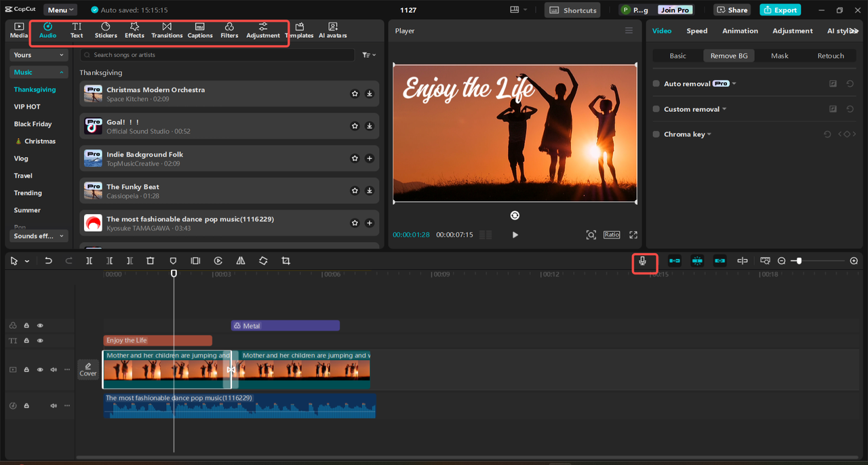The width and height of the screenshot is (868, 465).
Task: Enable the Custom removal checkbox
Action: click(x=656, y=109)
